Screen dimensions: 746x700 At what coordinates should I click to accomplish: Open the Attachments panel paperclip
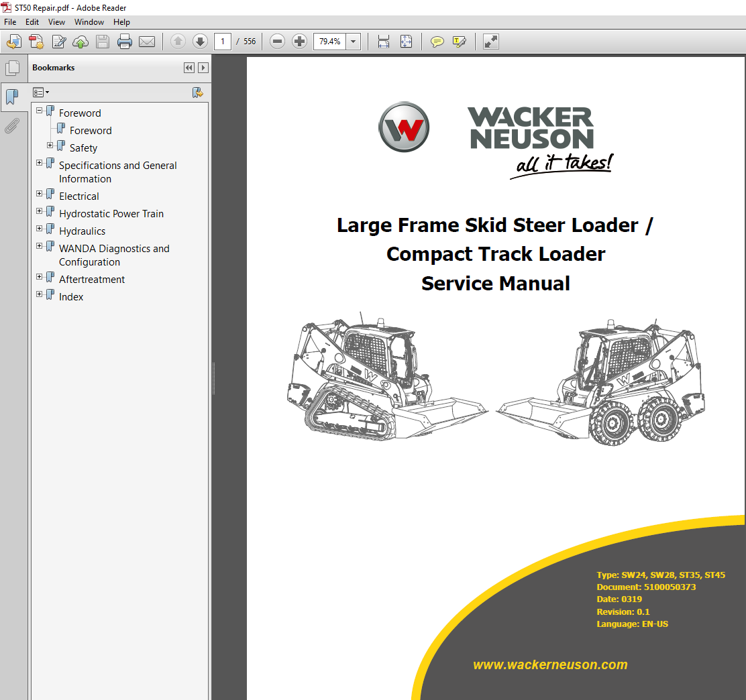[x=13, y=125]
